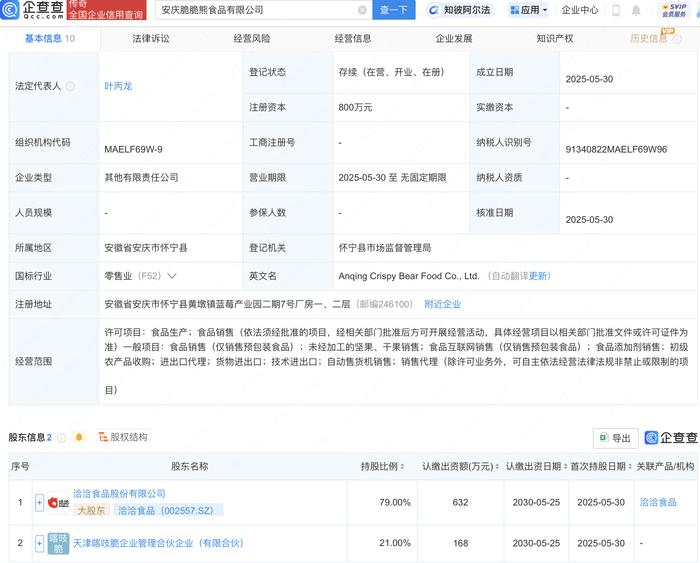Switch to 知识产权 tab
This screenshot has width=700, height=563.
(x=554, y=39)
